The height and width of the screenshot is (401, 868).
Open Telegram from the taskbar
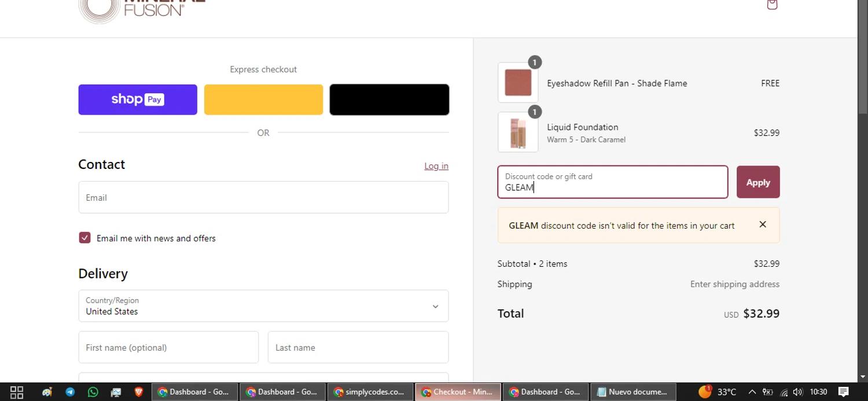70,392
